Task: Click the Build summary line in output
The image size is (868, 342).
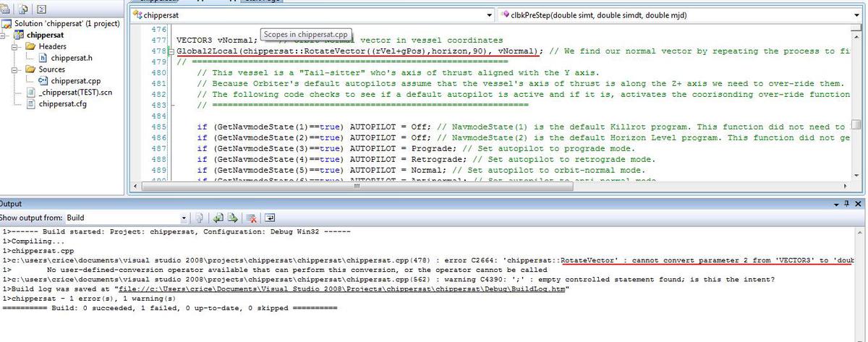Action: pos(169,308)
